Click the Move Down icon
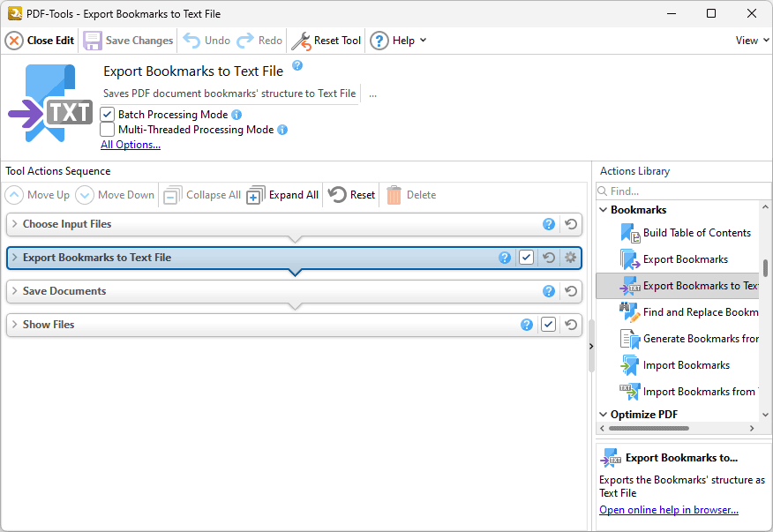 (85, 194)
